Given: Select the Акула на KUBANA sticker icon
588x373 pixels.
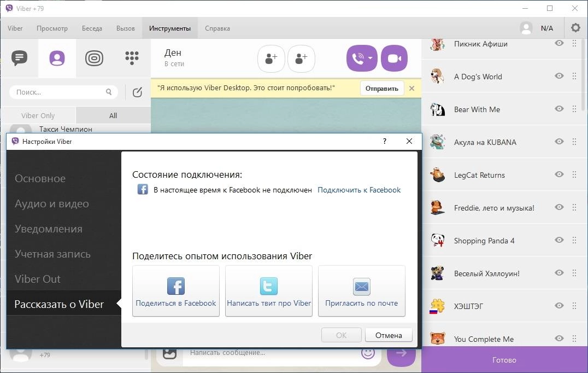Looking at the screenshot, I should point(437,142).
